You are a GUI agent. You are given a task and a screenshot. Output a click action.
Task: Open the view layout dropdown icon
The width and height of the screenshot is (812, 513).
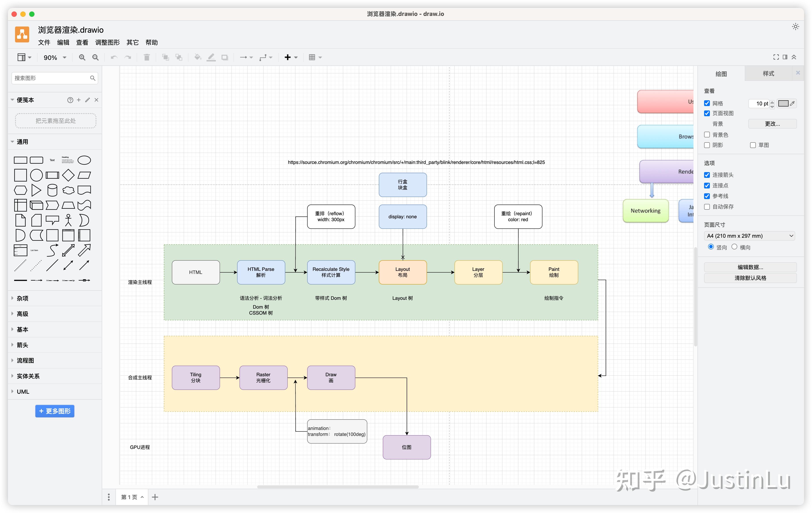point(24,57)
